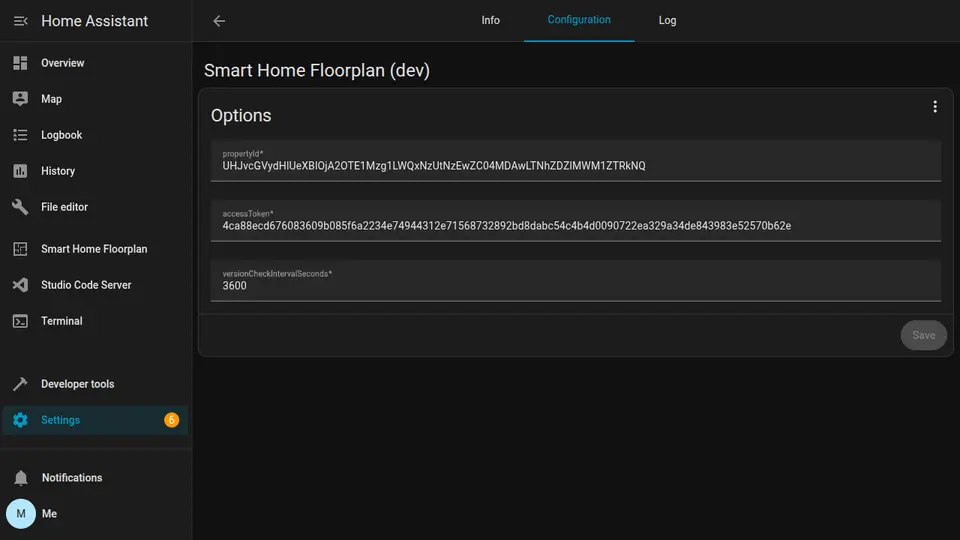Click the History chart icon

20,171
